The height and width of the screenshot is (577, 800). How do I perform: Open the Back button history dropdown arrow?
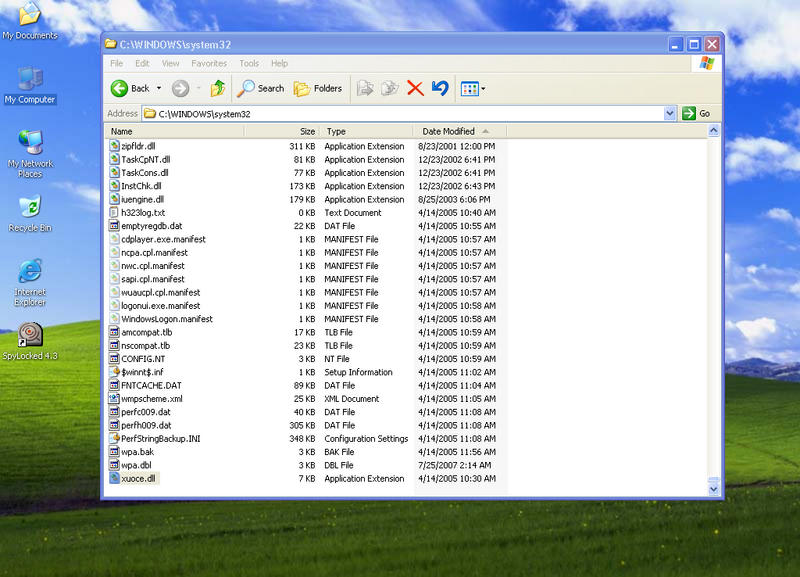click(x=159, y=88)
